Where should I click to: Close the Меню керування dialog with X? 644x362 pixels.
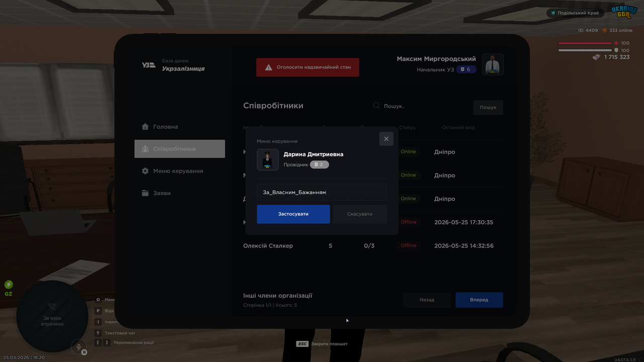[386, 139]
